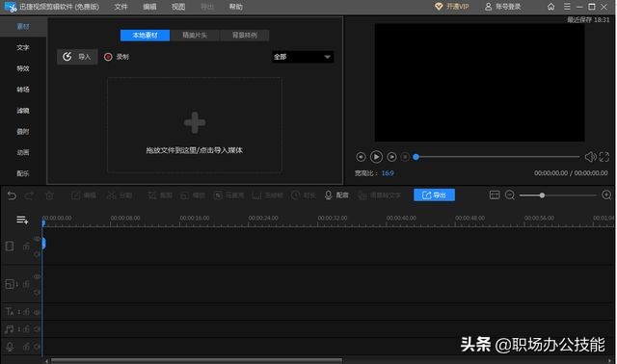This screenshot has height=364, width=617.
Task: Open the hamburger menu in title bar
Action: [567, 7]
